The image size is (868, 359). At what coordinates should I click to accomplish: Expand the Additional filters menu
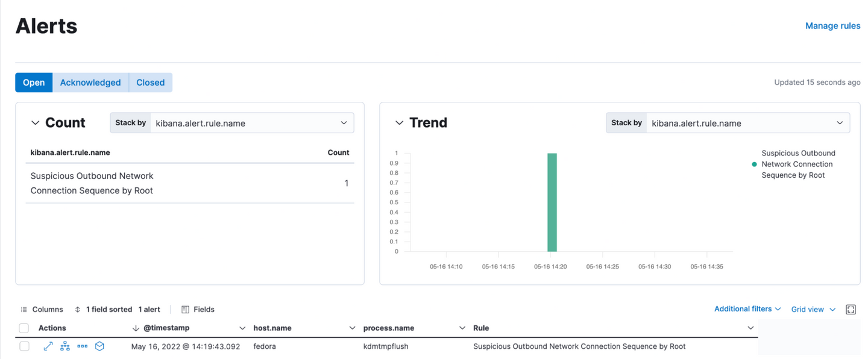(747, 309)
